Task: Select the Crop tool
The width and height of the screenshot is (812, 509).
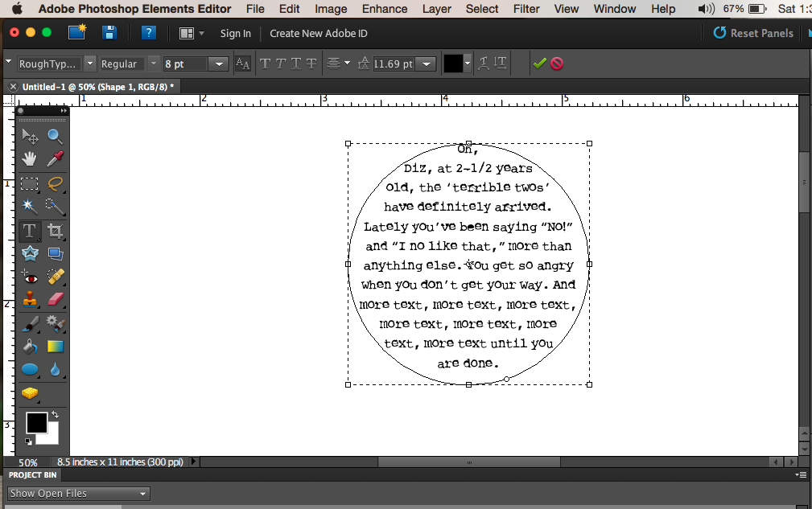Action: click(x=55, y=231)
